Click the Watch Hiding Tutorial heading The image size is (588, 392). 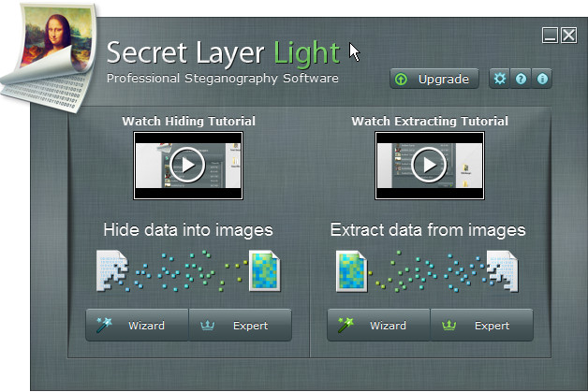coord(188,121)
